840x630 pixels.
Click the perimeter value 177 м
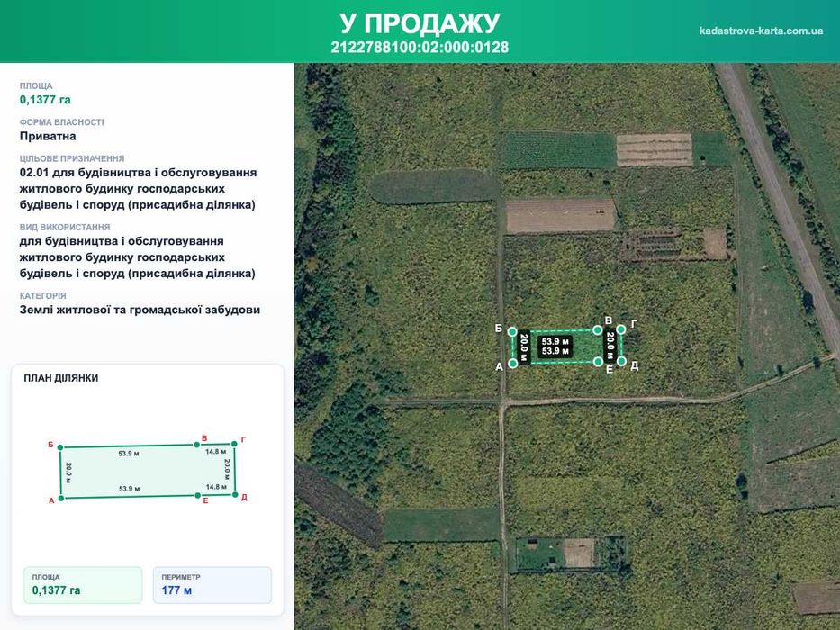[x=176, y=590]
